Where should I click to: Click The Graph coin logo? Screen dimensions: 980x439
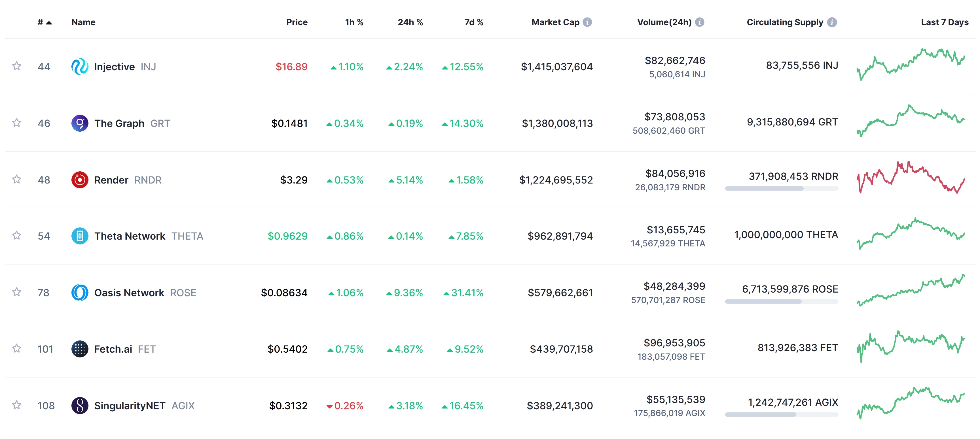(x=80, y=123)
